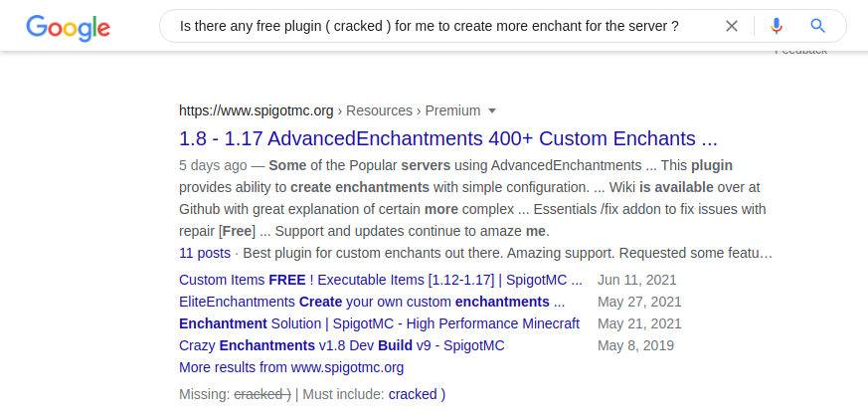Click the struck-through Missing cracked text
The image size is (868, 420).
coord(261,394)
